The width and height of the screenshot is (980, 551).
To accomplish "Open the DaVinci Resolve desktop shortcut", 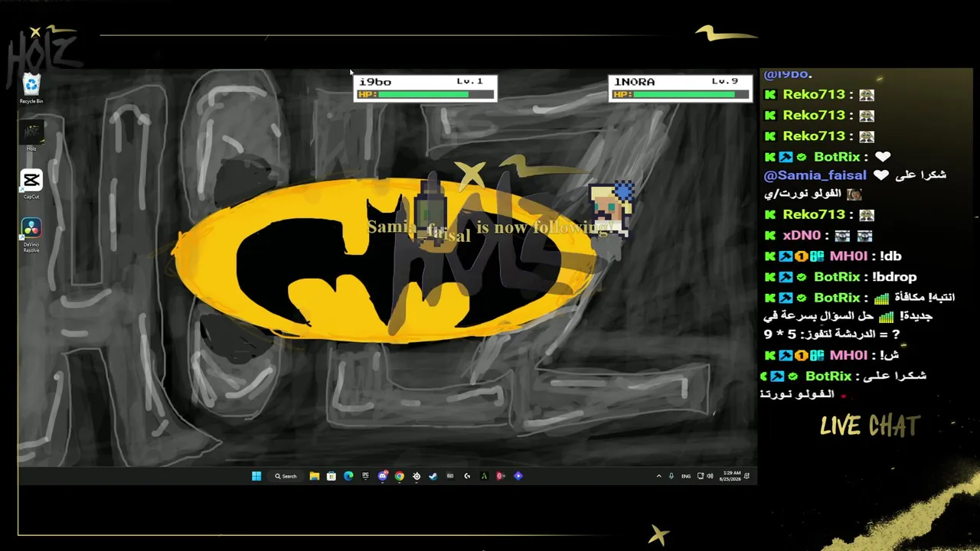I will tap(31, 236).
